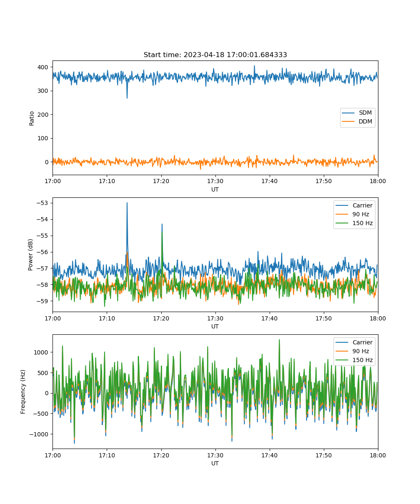Select the SDM legend entry label
The image size is (420, 504).
(365, 113)
